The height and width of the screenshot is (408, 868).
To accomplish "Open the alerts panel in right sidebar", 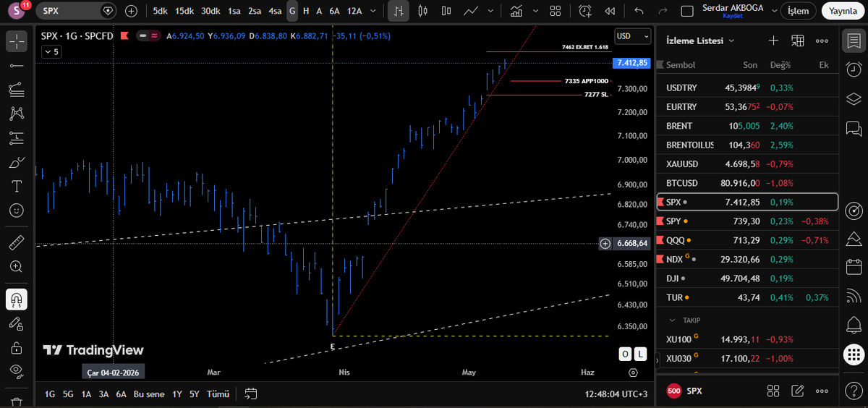I will (854, 69).
